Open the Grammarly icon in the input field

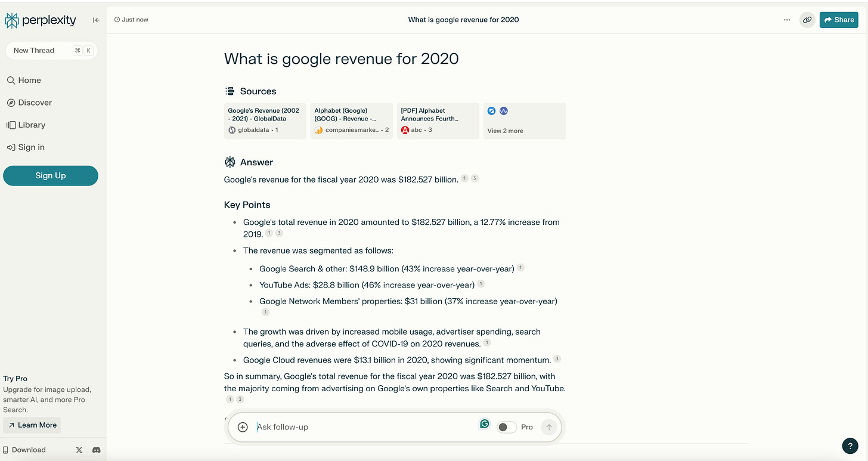point(484,423)
